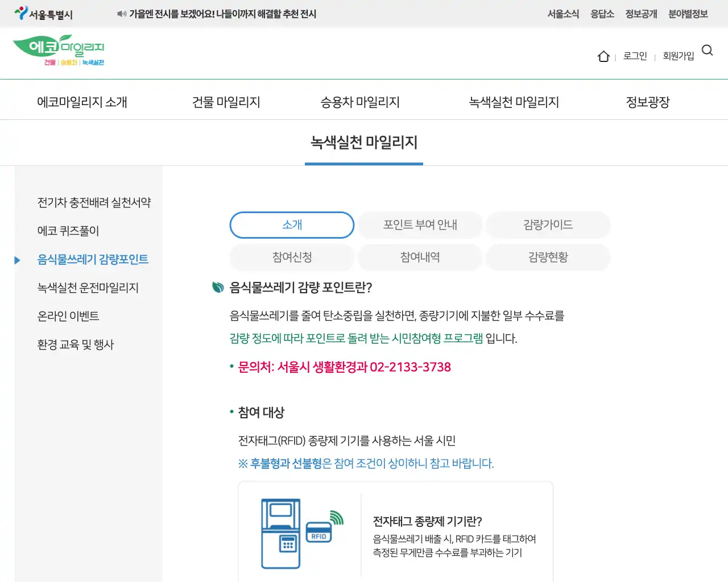The height and width of the screenshot is (582, 728).
Task: Click the 참여 대상 heading
Action: (261, 413)
